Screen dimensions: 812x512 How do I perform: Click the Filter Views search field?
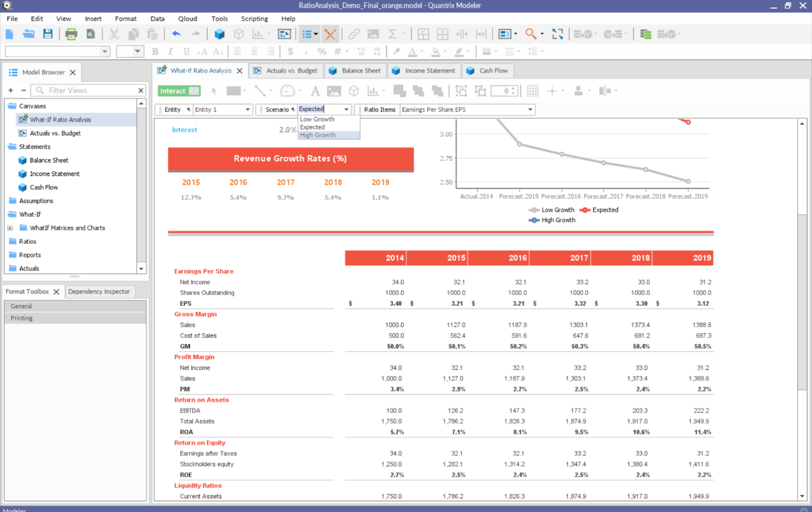click(x=89, y=90)
